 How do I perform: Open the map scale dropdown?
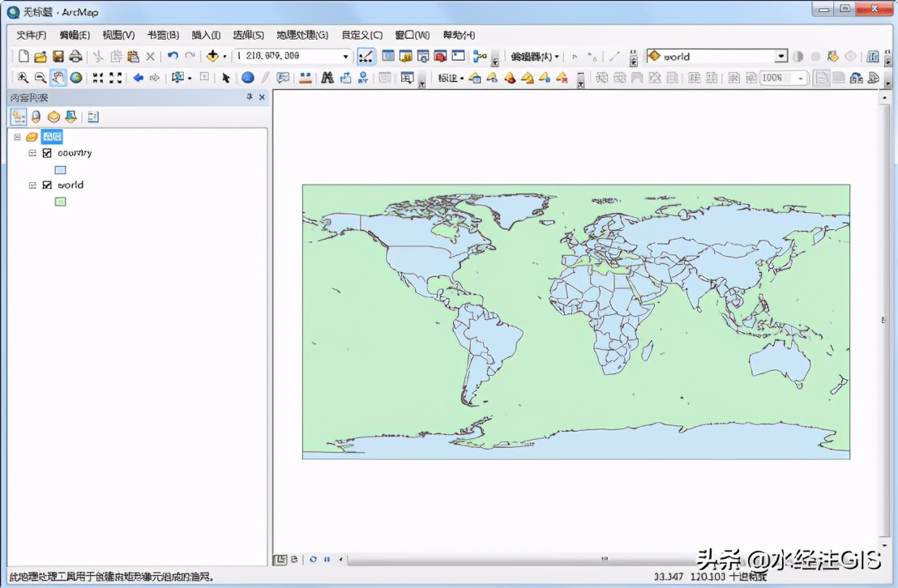pyautogui.click(x=345, y=57)
